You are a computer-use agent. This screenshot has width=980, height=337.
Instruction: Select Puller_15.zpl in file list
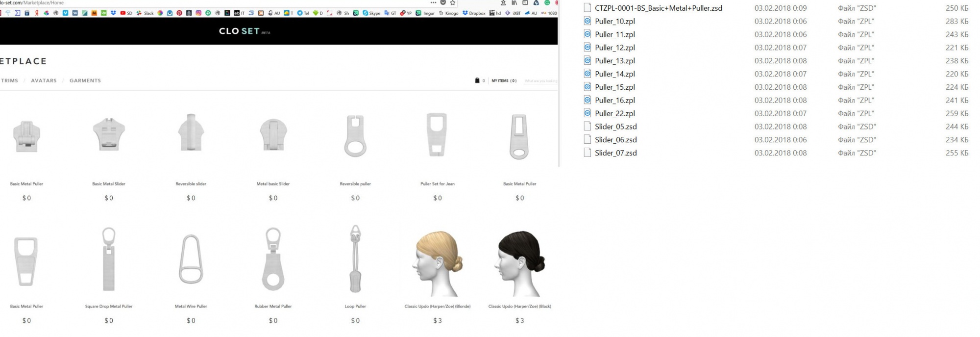click(615, 87)
